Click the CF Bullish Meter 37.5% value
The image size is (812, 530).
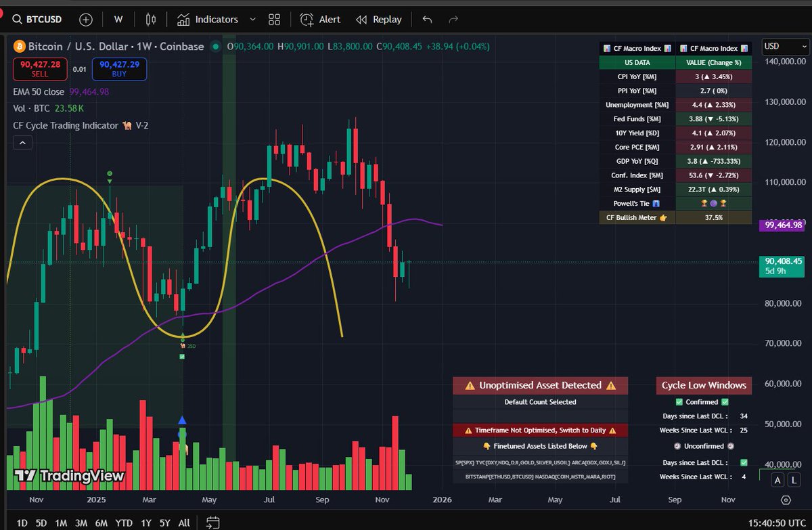click(714, 218)
